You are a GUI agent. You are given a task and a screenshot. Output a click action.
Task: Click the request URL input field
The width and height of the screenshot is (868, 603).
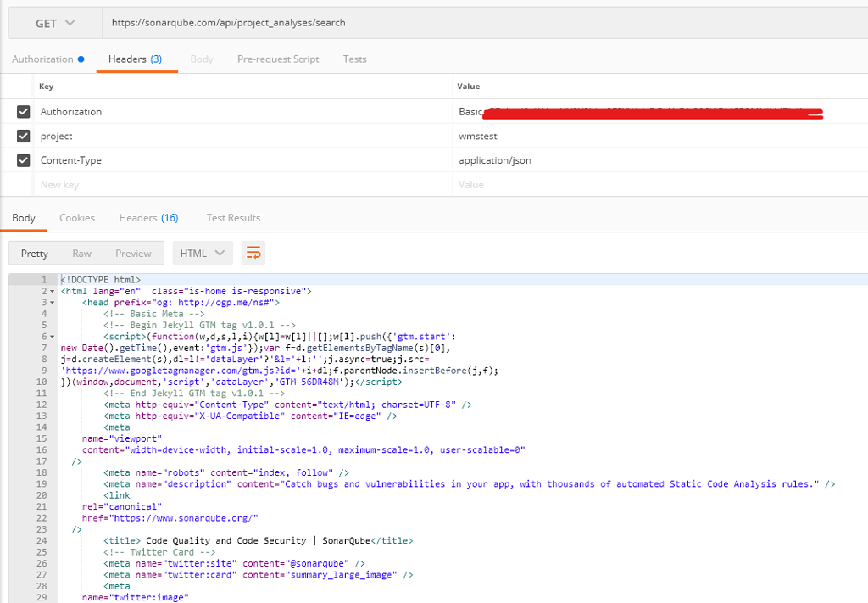339,22
